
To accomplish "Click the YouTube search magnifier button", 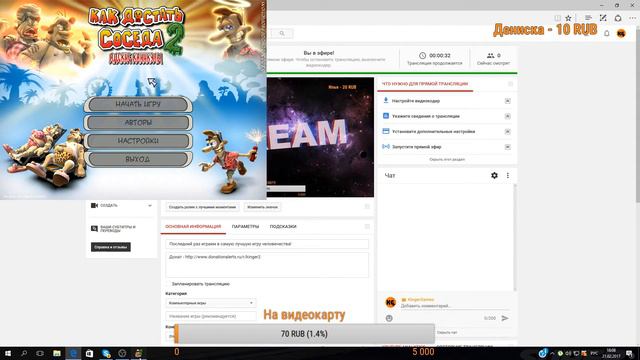I will pyautogui.click(x=282, y=33).
